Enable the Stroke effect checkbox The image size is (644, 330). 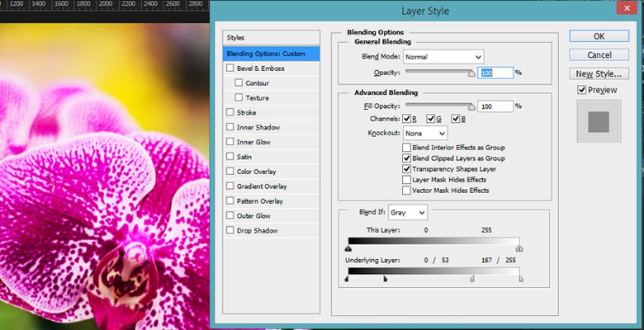(x=230, y=113)
